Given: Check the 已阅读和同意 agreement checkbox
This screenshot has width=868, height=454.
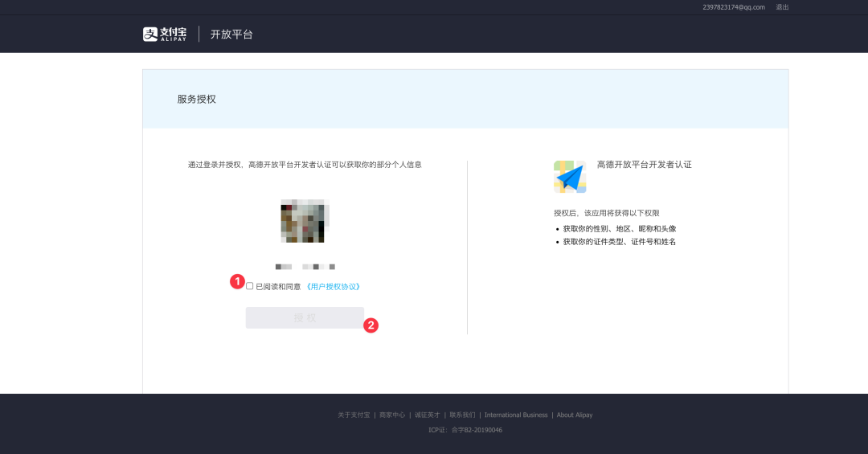Looking at the screenshot, I should [250, 286].
